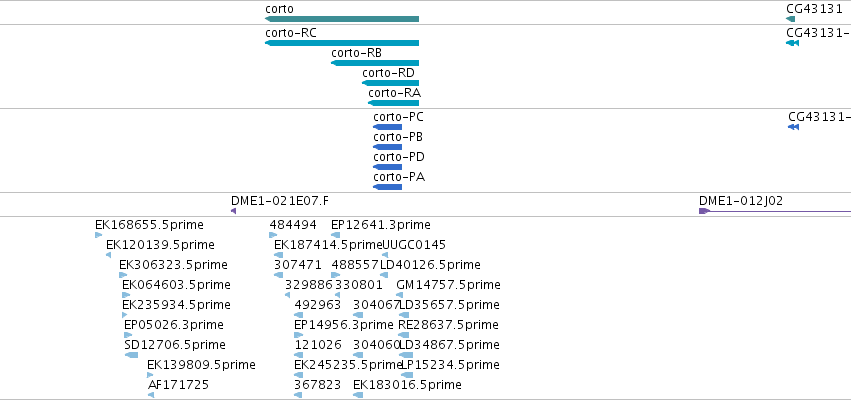Screen dimensions: 851x400
Task: Select the EK183016.5prime EST glyph
Action: (x=358, y=395)
